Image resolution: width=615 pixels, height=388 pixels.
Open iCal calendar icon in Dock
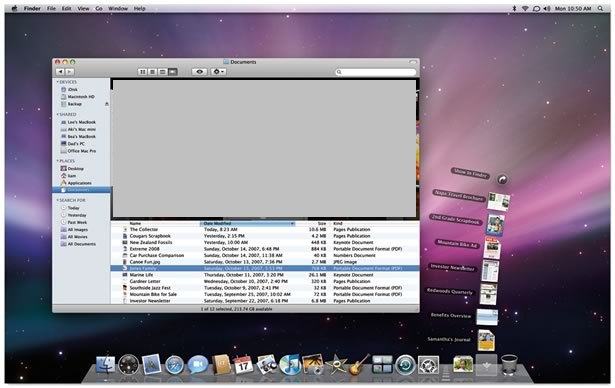(243, 364)
